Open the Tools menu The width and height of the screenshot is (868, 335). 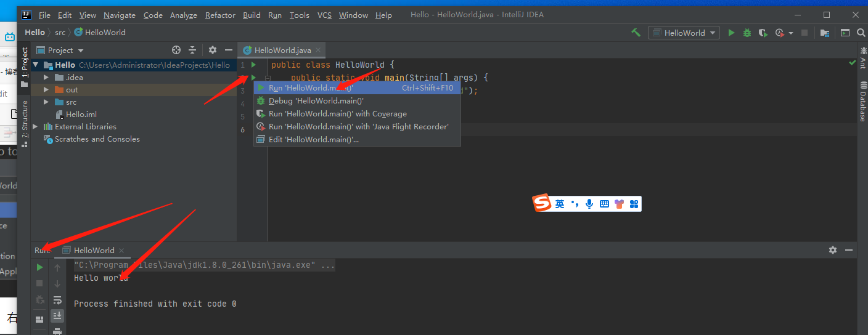point(300,15)
